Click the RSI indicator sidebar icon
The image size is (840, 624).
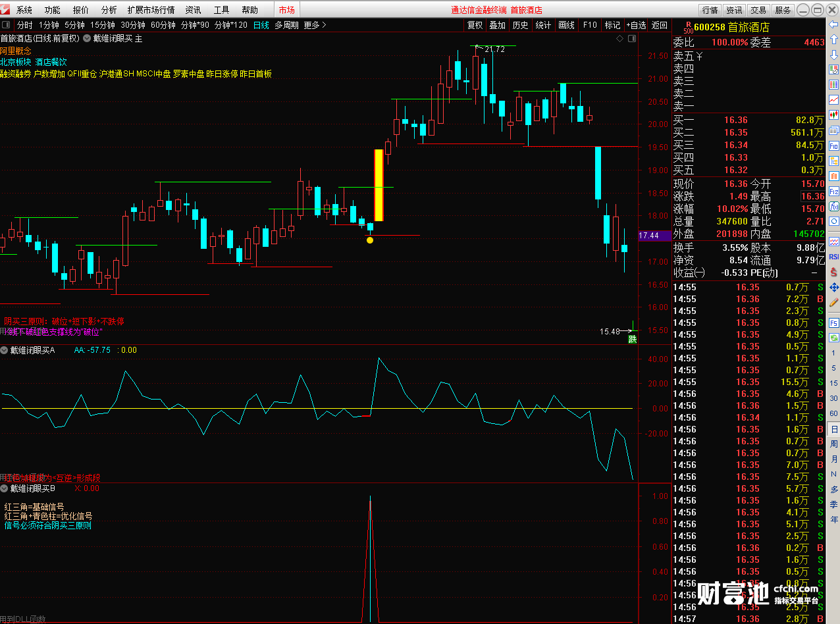(x=833, y=257)
